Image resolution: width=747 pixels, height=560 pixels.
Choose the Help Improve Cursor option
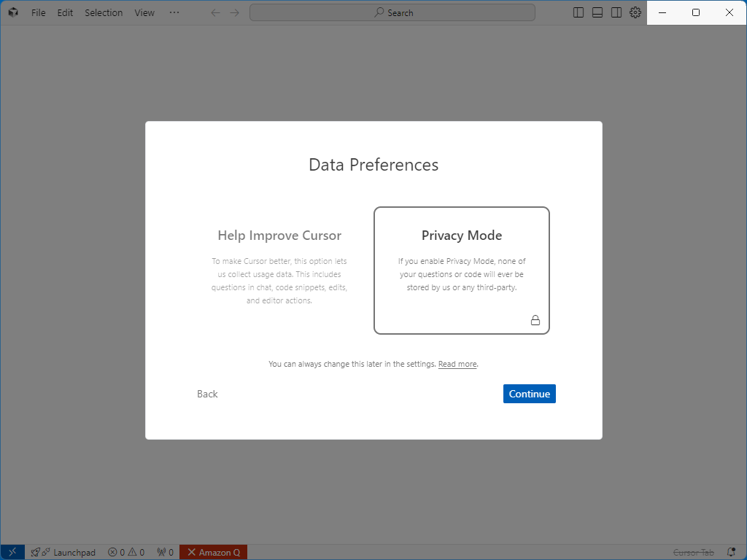[279, 271]
